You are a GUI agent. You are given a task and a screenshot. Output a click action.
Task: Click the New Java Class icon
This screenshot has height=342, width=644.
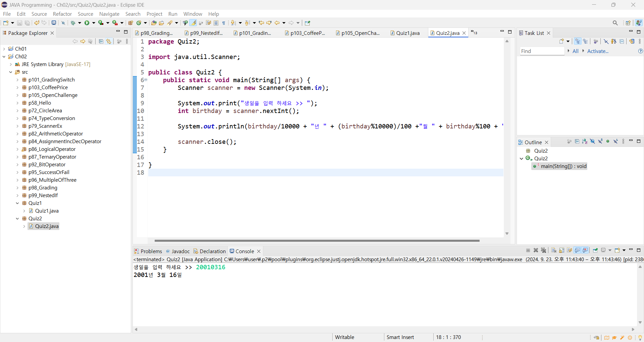tap(139, 23)
